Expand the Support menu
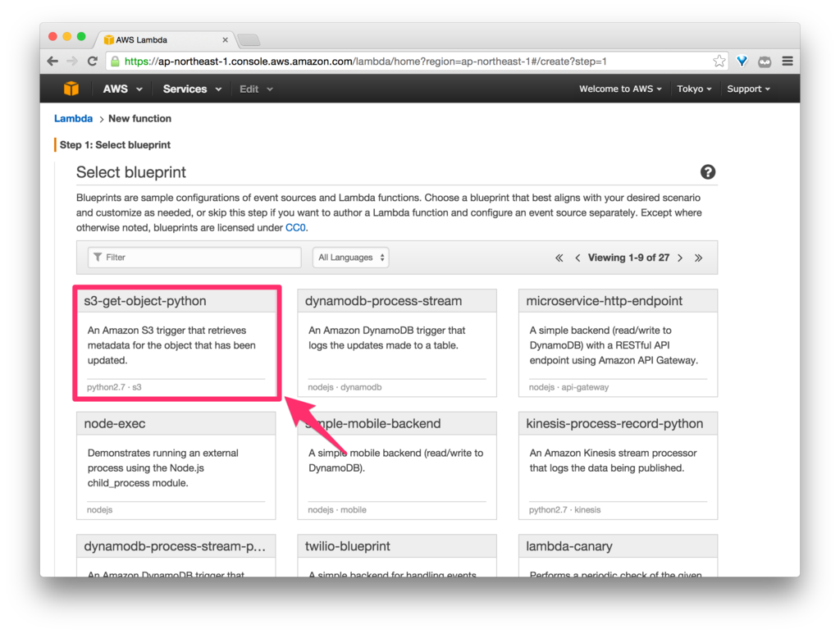This screenshot has width=840, height=634. click(x=748, y=89)
